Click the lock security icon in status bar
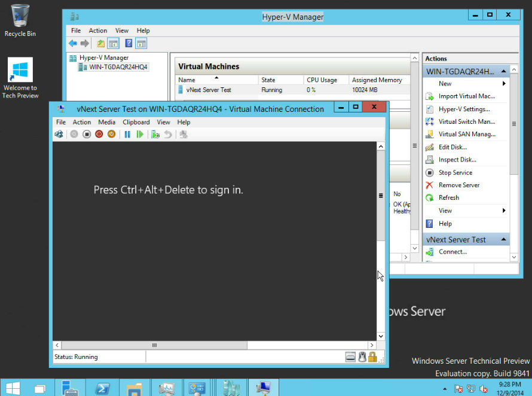The height and width of the screenshot is (396, 532). [372, 357]
